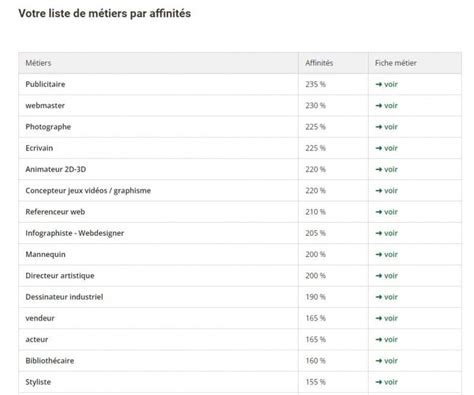Open the voir link for Mannequin
The width and height of the screenshot is (474, 395).
[x=387, y=254]
